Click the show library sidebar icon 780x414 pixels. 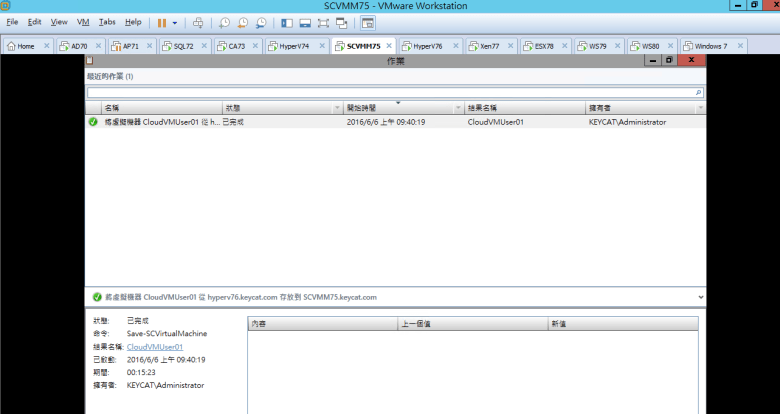pos(287,22)
